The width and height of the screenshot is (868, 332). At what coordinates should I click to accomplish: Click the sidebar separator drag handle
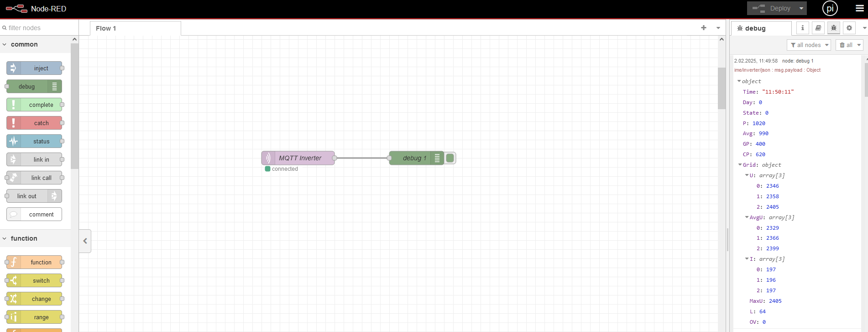[727, 240]
